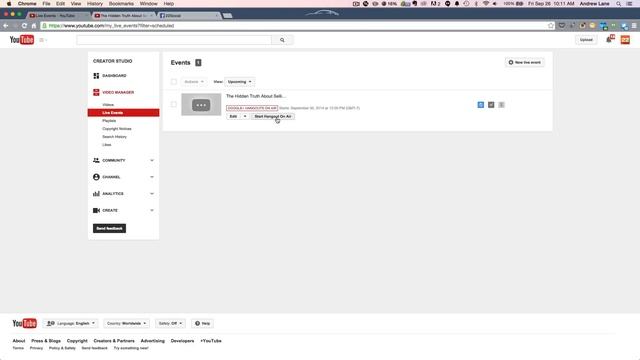This screenshot has width=640, height=360.
Task: Click the footer Help button
Action: pos(203,323)
